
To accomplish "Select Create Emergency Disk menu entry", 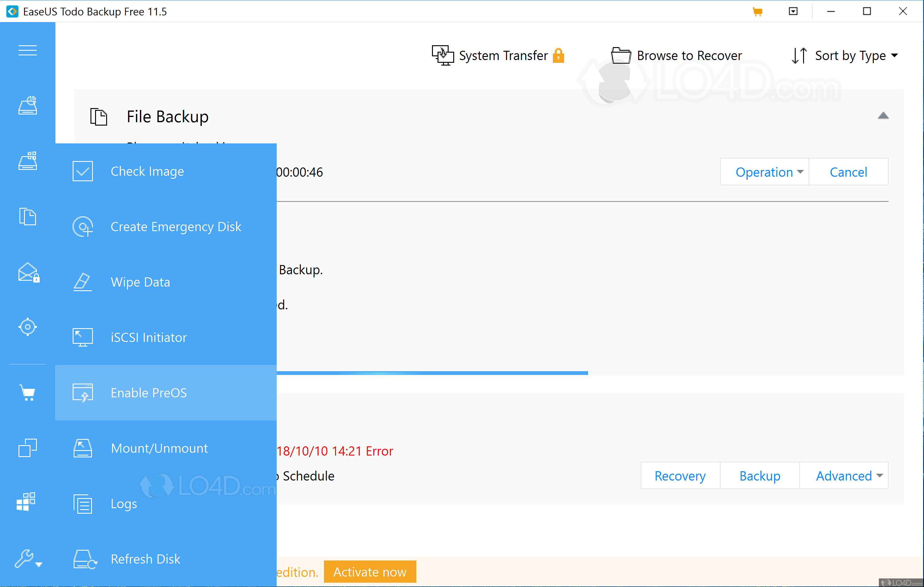I will coord(166,227).
